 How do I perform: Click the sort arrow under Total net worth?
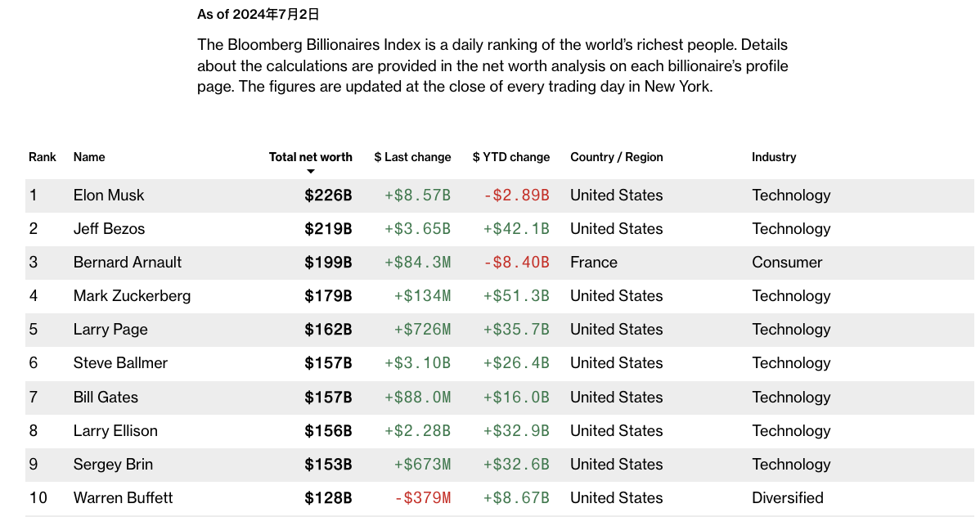[311, 172]
